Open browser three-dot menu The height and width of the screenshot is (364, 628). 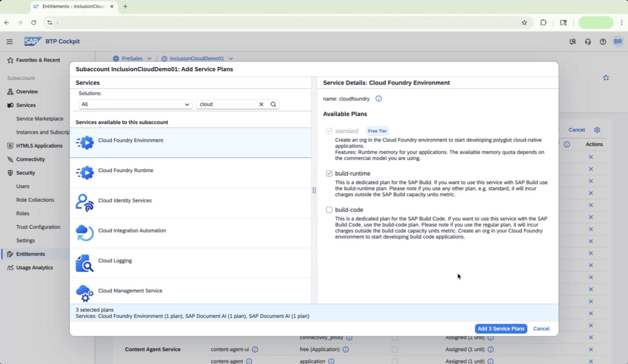(x=622, y=23)
